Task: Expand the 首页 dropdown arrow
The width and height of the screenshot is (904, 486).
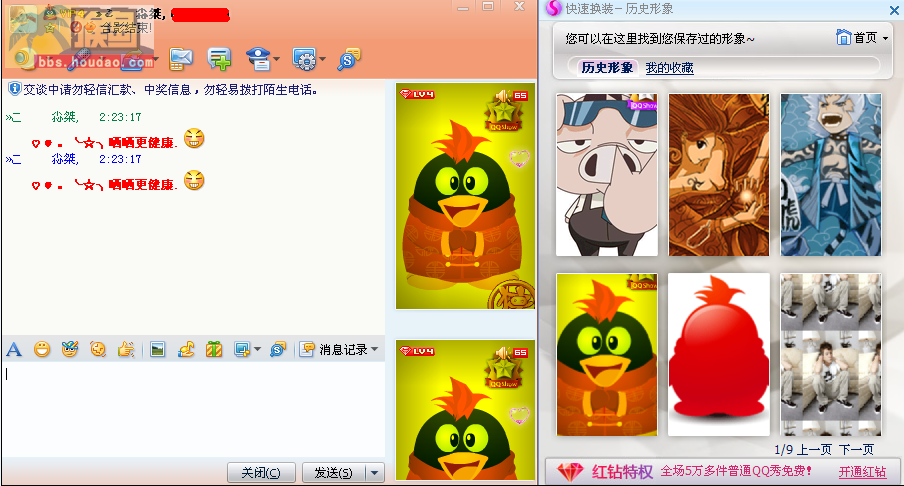Action: [886, 39]
